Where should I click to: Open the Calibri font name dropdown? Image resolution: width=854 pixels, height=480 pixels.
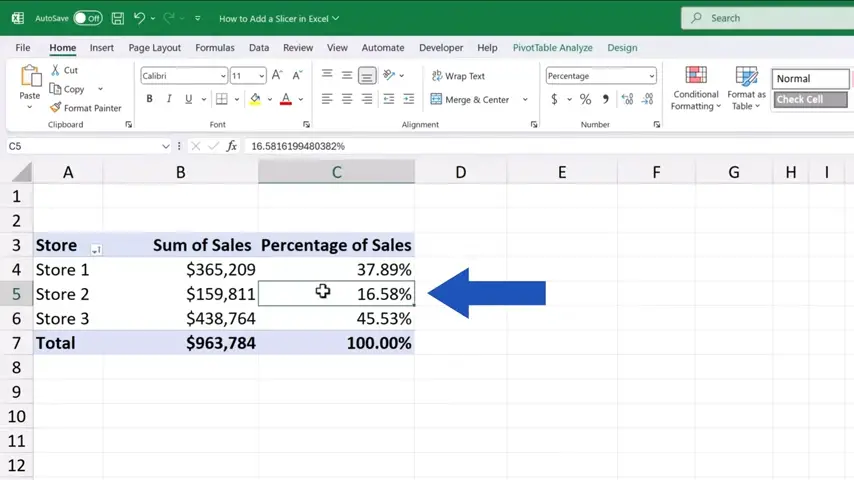coord(223,76)
